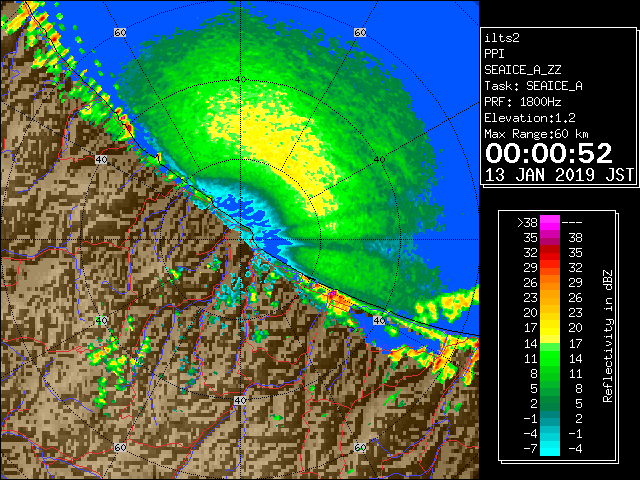The image size is (640, 480).
Task: Click the "60" ring label in the north-west
Action: coord(120,32)
